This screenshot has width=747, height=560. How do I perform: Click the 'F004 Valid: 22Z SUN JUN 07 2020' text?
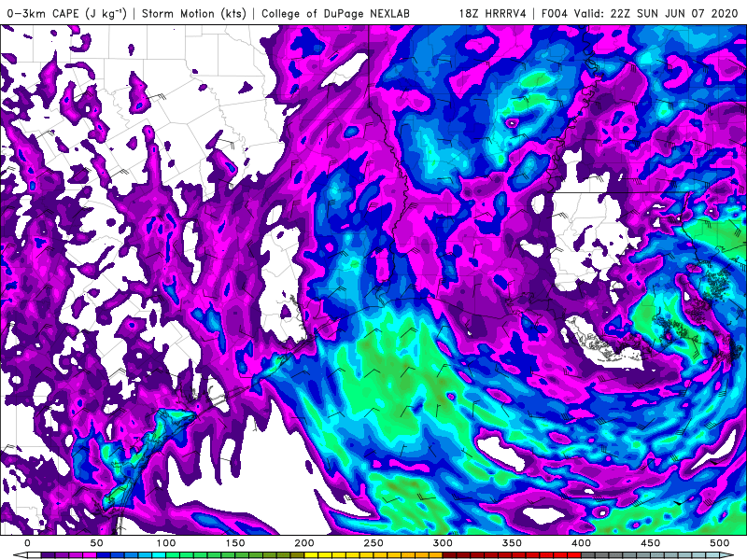(640, 14)
